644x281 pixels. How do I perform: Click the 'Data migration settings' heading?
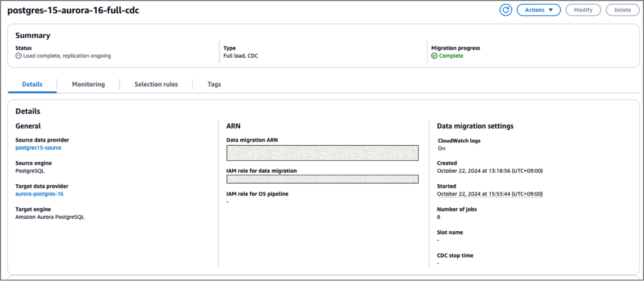475,126
